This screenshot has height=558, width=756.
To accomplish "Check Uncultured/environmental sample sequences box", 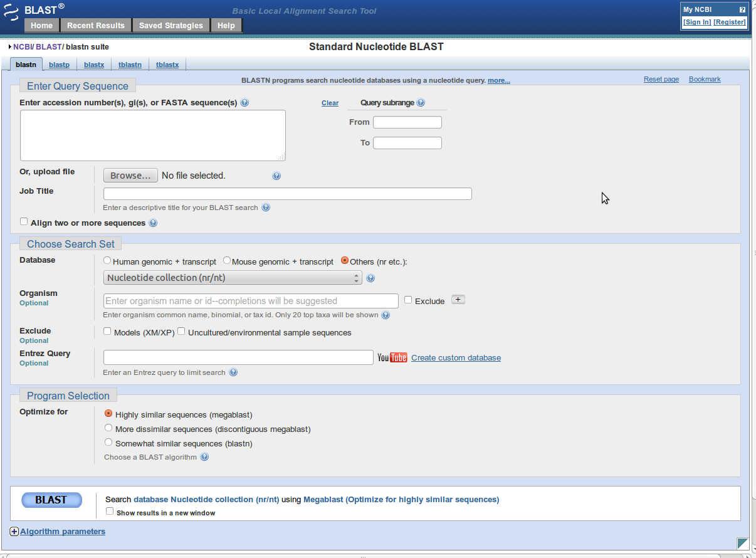I will coord(181,331).
